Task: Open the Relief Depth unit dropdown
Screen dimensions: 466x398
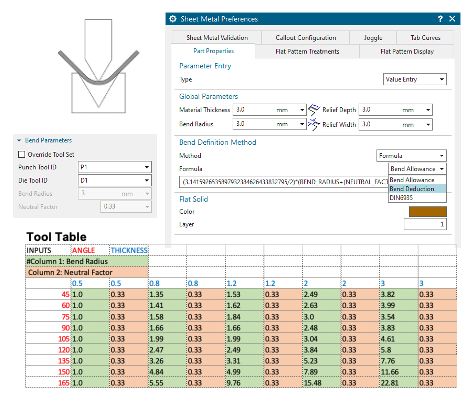Action: click(x=428, y=110)
